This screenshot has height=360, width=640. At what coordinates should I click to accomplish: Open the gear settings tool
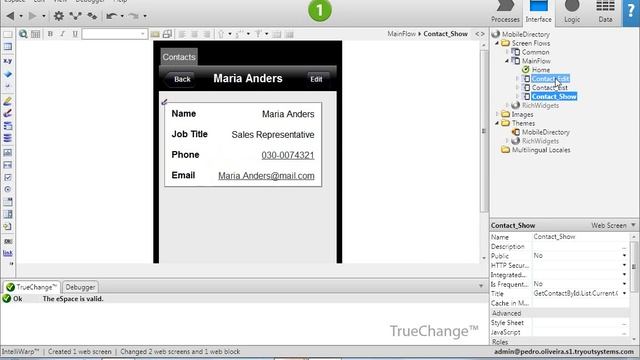coord(59,16)
